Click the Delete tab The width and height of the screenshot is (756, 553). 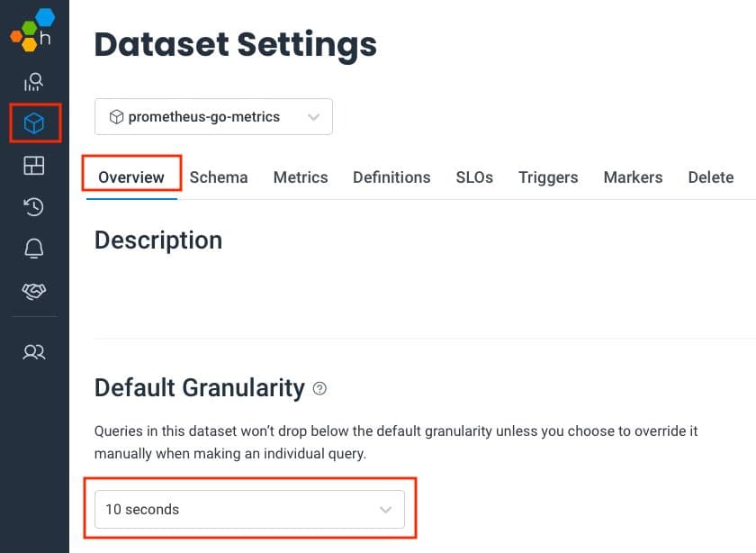tap(710, 177)
